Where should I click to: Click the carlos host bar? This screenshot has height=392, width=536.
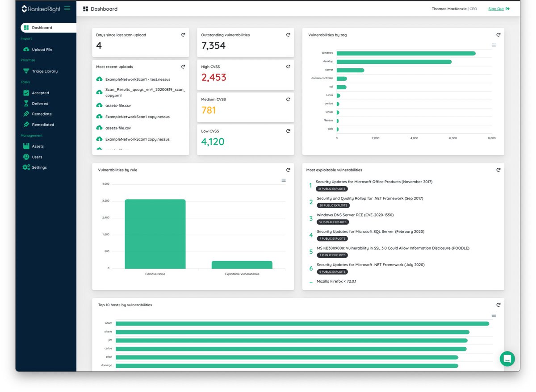(291, 349)
